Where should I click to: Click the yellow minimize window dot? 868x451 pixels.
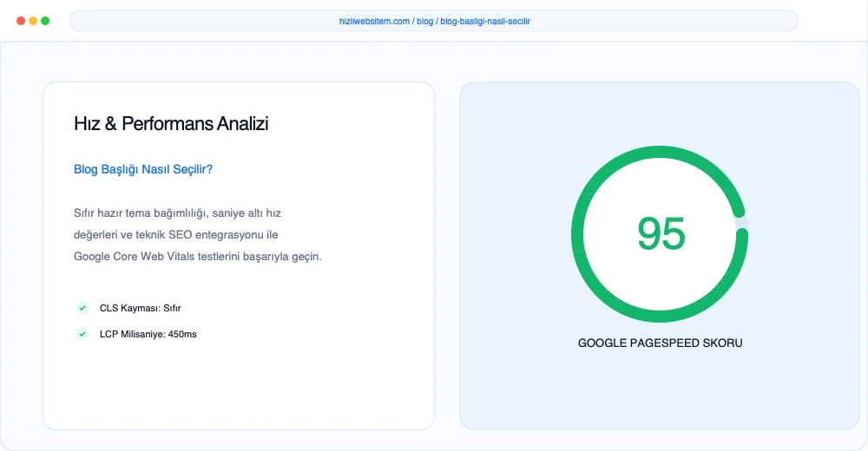pyautogui.click(x=33, y=21)
